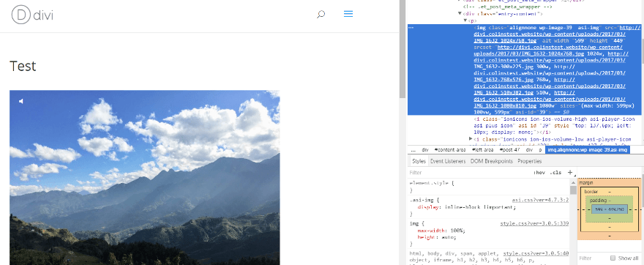
Task: Click the webpage vertical scrollbar
Action: tap(402, 49)
